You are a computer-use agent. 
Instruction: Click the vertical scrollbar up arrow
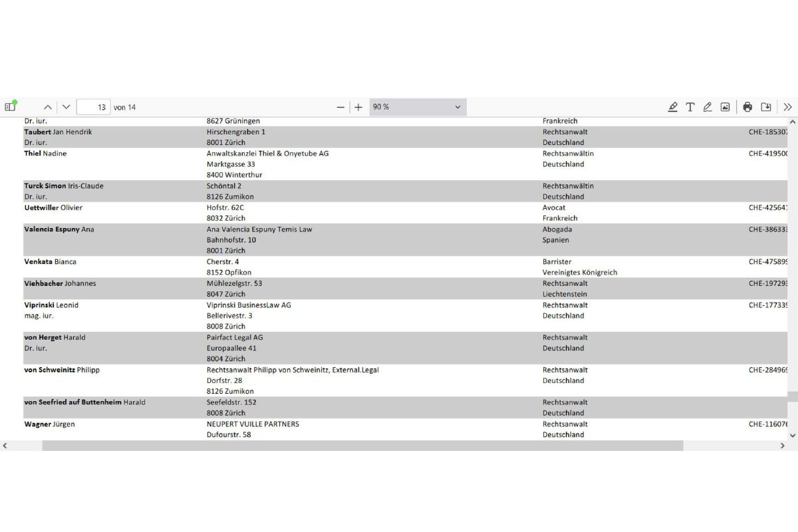click(792, 122)
